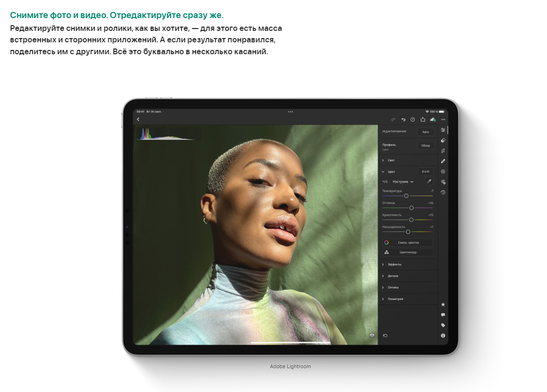The image size is (547, 392).
Task: Expand the Эффекты section
Action: (394, 265)
